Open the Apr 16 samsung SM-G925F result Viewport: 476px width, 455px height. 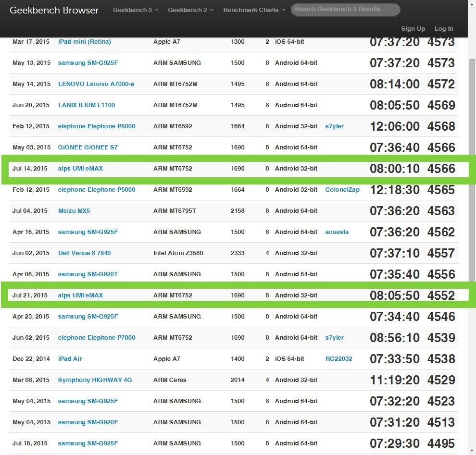click(x=88, y=232)
